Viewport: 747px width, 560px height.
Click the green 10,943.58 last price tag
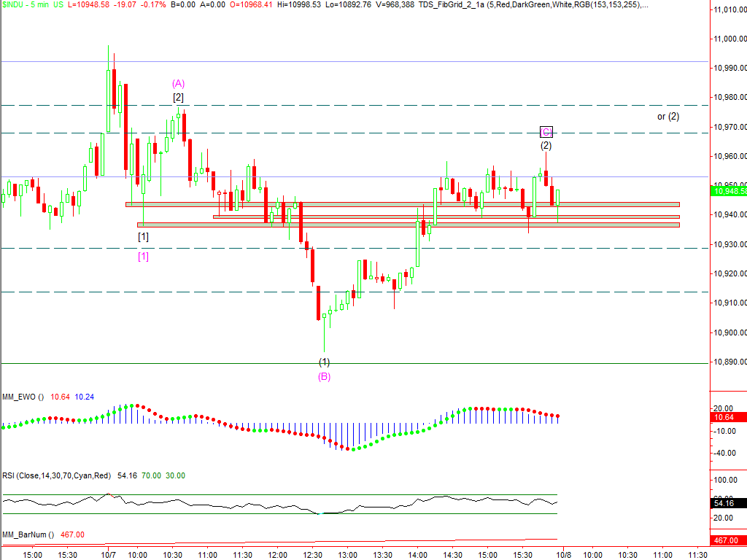coord(727,191)
